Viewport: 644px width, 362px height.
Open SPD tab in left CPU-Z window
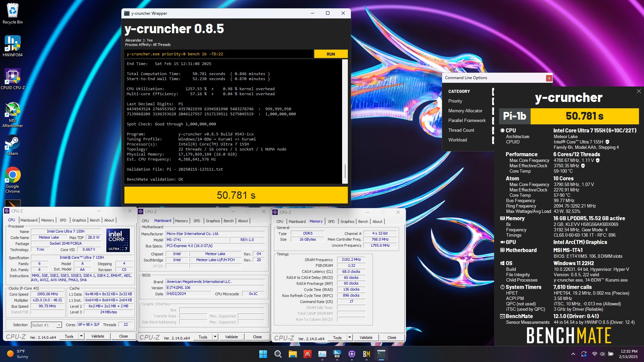63,220
